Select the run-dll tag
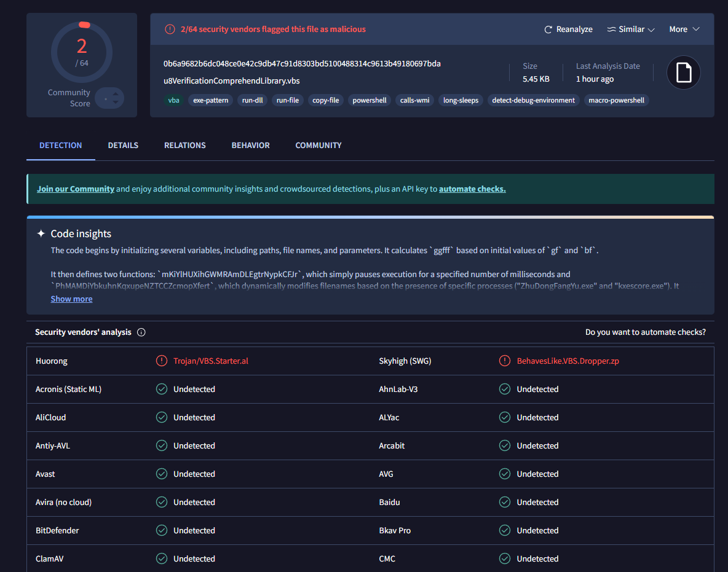 tap(253, 100)
